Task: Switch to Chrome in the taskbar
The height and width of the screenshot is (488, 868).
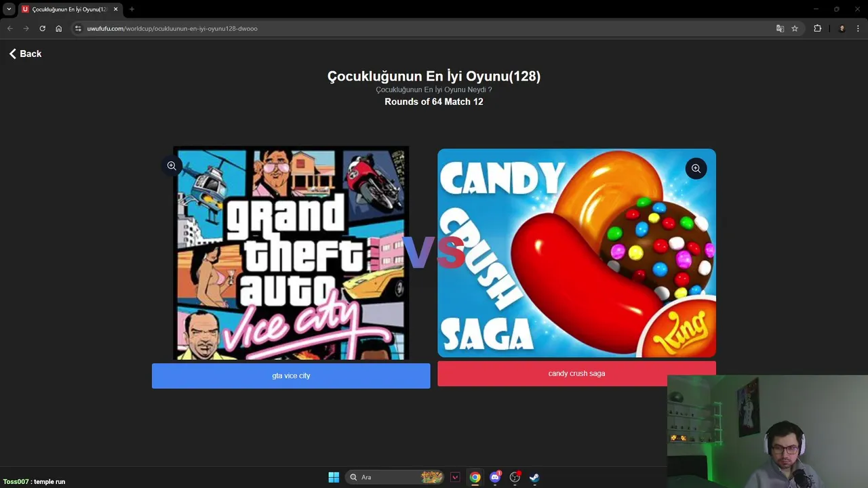Action: [475, 477]
